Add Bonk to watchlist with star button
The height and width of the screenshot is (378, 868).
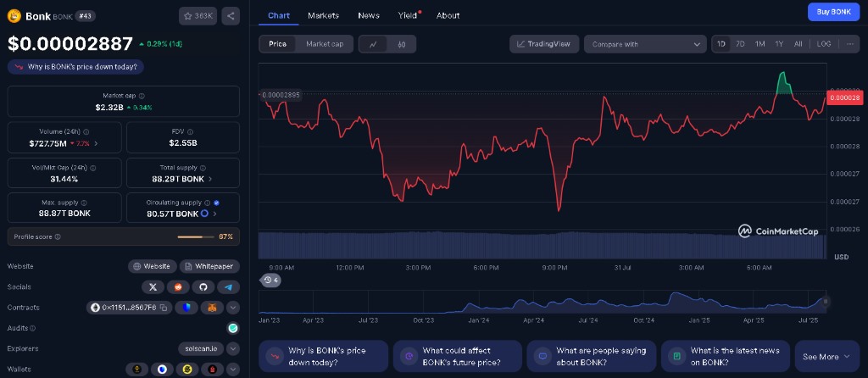[x=198, y=15]
